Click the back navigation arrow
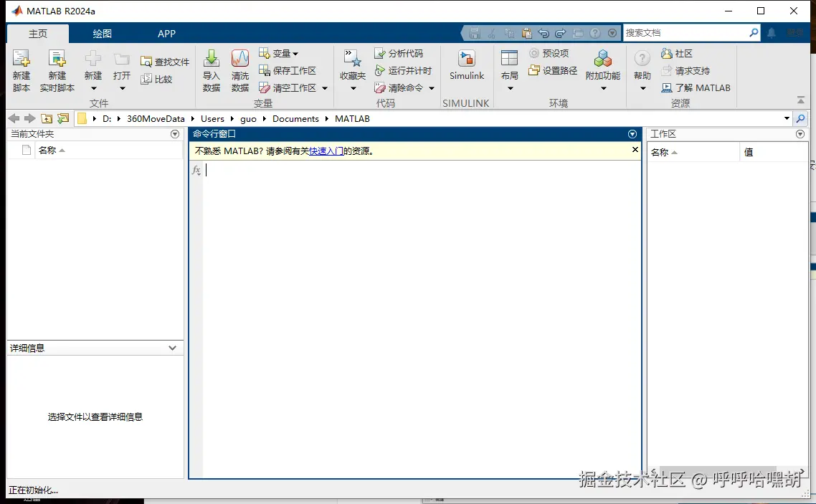This screenshot has width=816, height=504. 14,118
